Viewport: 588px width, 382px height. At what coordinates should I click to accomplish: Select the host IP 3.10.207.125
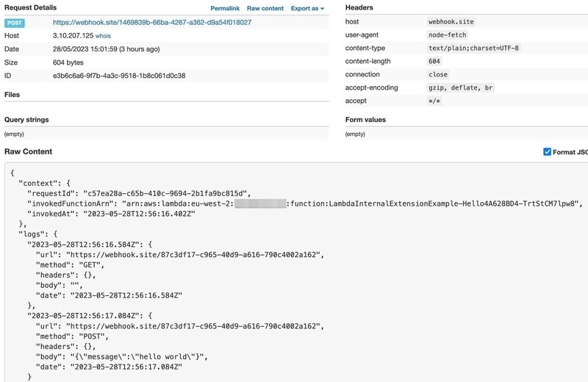tap(73, 35)
